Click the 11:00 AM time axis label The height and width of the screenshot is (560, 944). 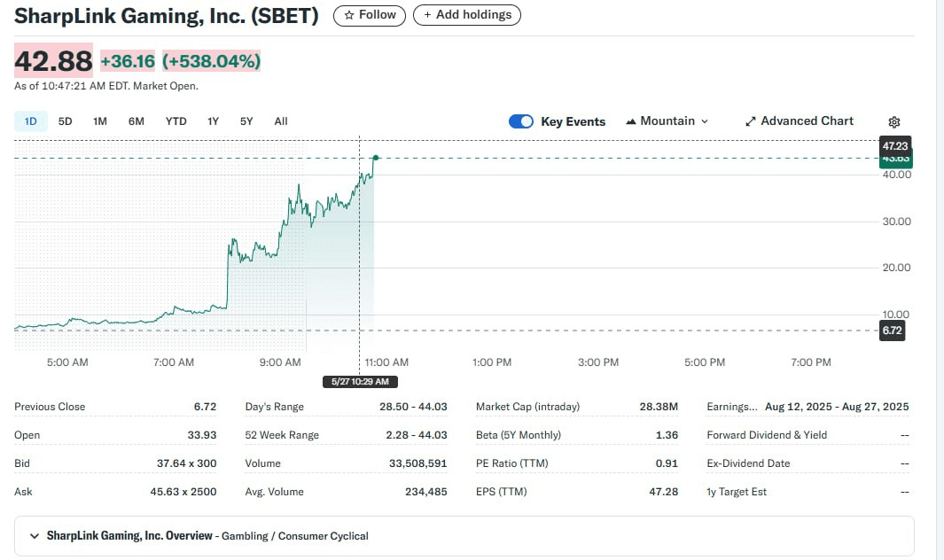[386, 362]
